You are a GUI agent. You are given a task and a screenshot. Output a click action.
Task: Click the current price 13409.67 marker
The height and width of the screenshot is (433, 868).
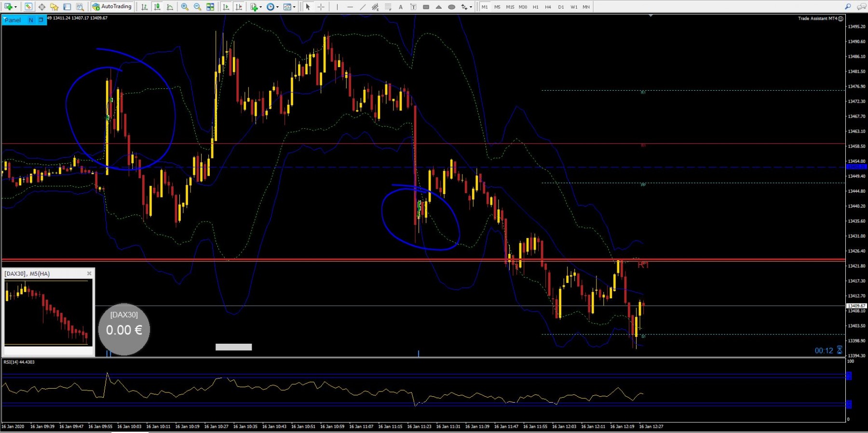click(856, 306)
